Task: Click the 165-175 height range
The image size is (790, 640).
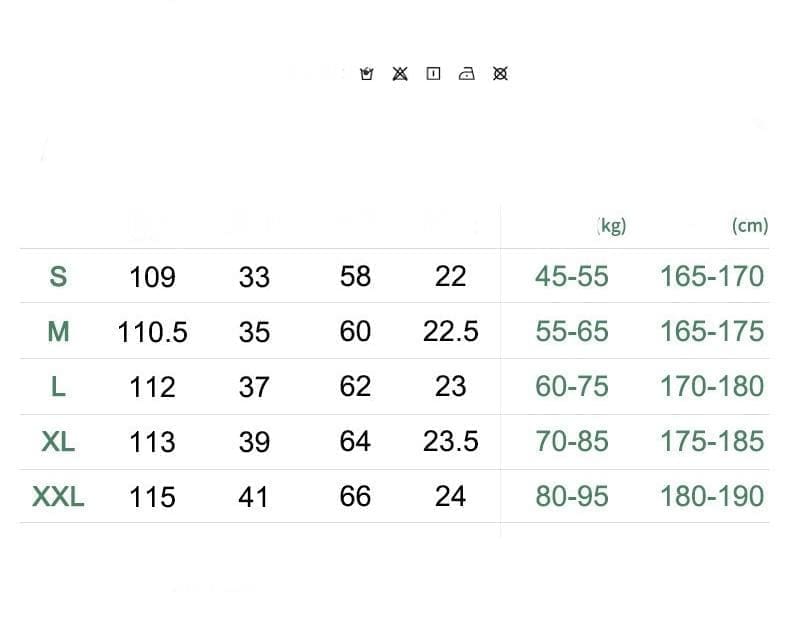Action: (x=712, y=332)
